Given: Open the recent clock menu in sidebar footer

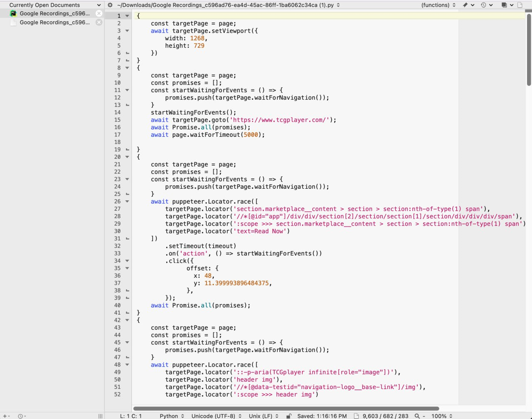Looking at the screenshot, I should pyautogui.click(x=22, y=416).
